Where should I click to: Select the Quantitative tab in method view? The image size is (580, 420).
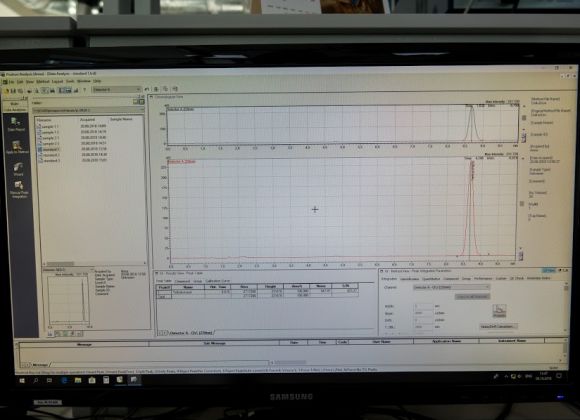point(431,279)
